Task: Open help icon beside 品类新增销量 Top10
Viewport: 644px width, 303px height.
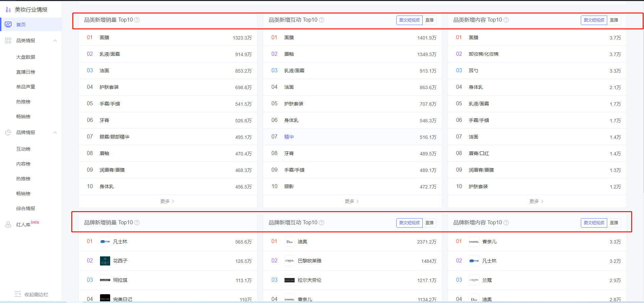Action: (x=137, y=20)
